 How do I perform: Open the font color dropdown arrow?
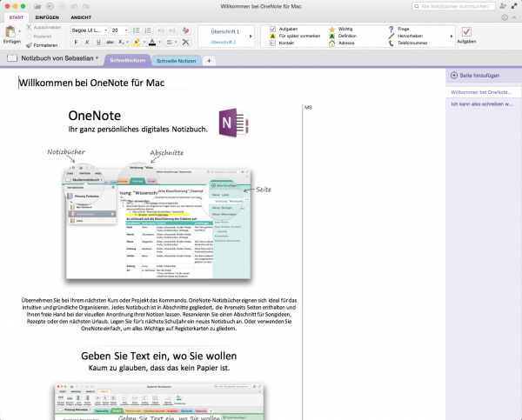[160, 43]
